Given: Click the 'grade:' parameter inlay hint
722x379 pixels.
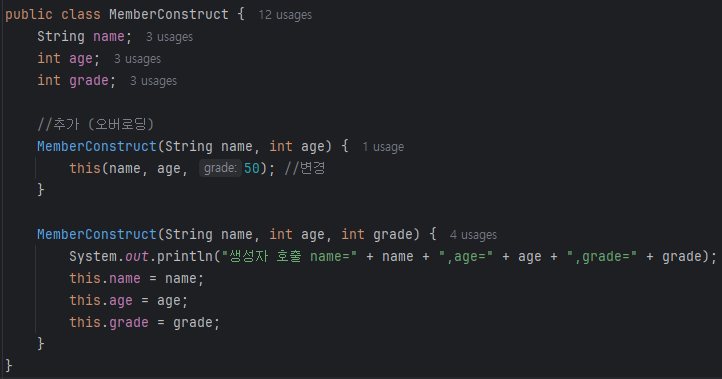Looking at the screenshot, I should pyautogui.click(x=220, y=168).
